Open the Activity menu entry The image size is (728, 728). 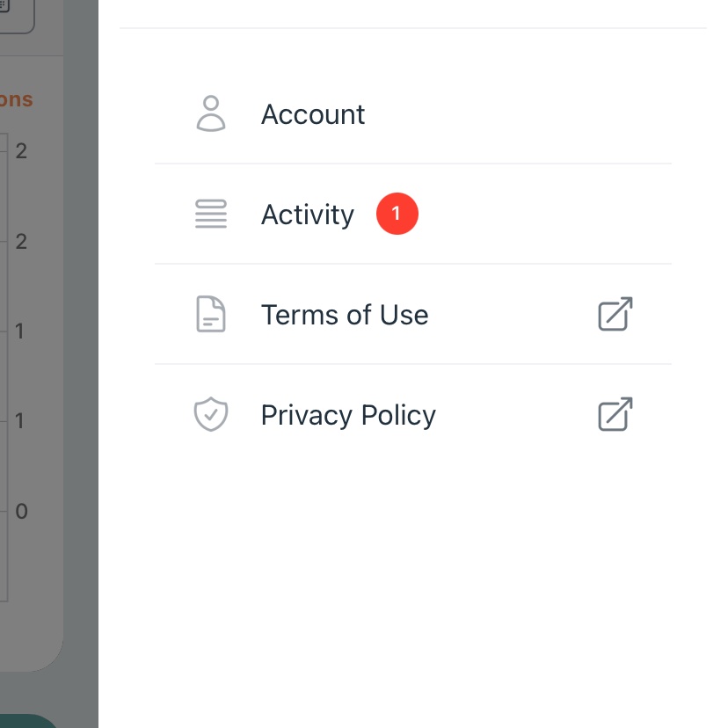pyautogui.click(x=308, y=215)
